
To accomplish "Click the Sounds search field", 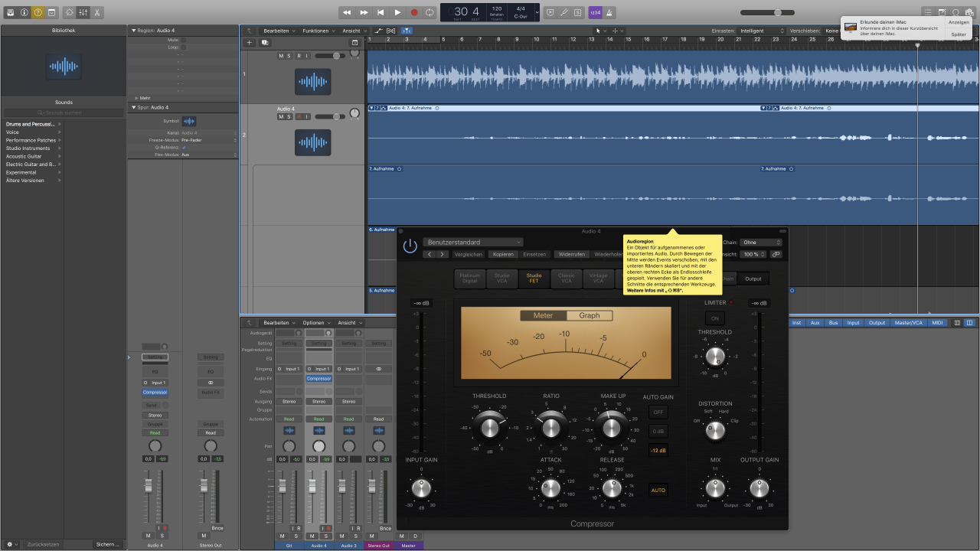I will pyautogui.click(x=64, y=112).
